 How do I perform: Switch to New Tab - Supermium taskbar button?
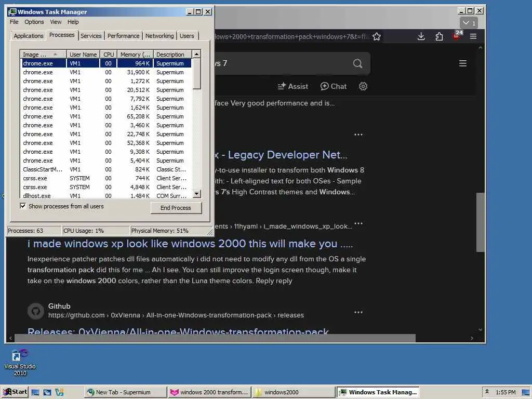(125, 392)
